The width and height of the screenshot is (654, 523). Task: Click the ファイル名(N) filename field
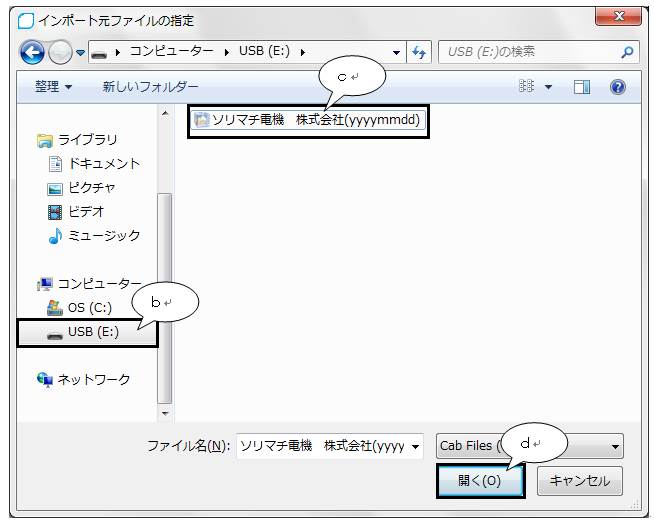point(323,446)
